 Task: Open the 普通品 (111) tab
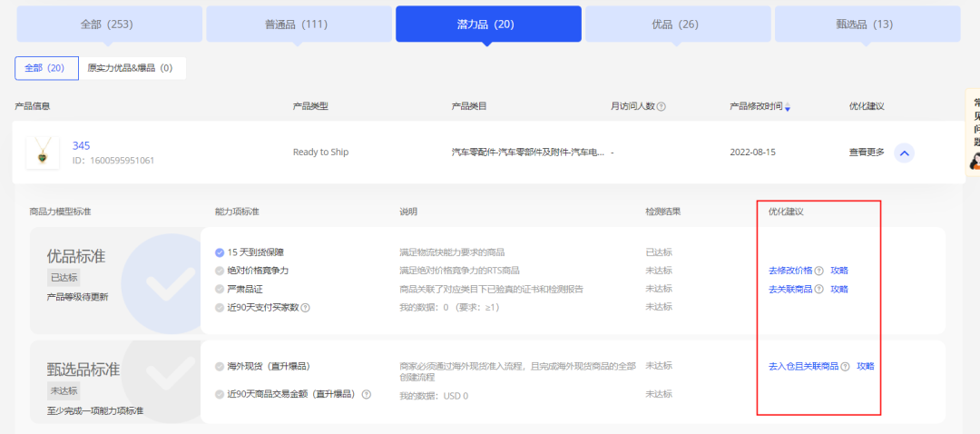pos(299,25)
